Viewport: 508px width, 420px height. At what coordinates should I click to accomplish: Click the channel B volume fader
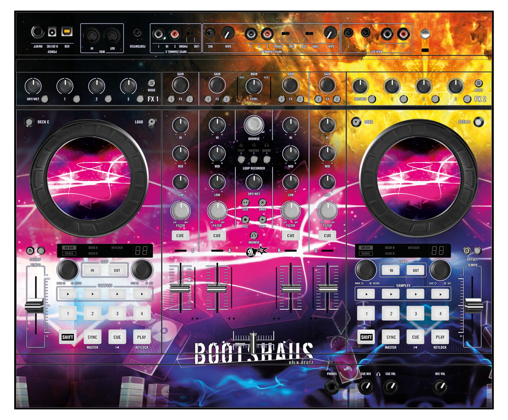[291, 289]
